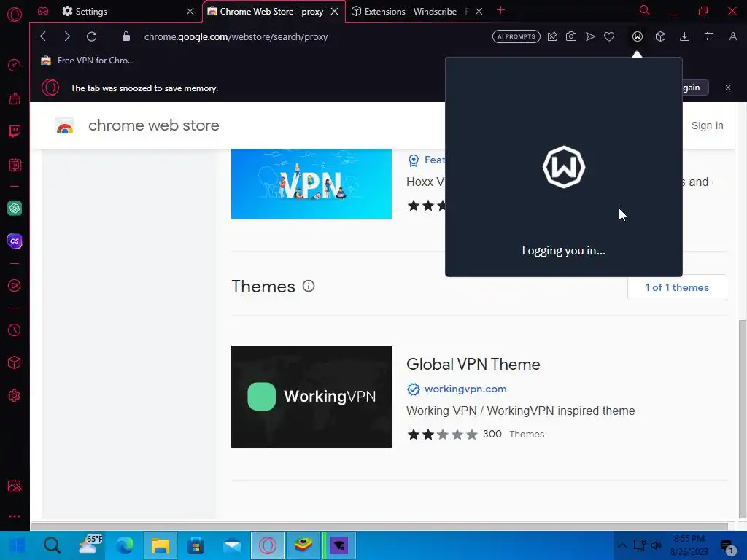Click Sign in on web store
This screenshot has width=747, height=560.
(x=707, y=125)
